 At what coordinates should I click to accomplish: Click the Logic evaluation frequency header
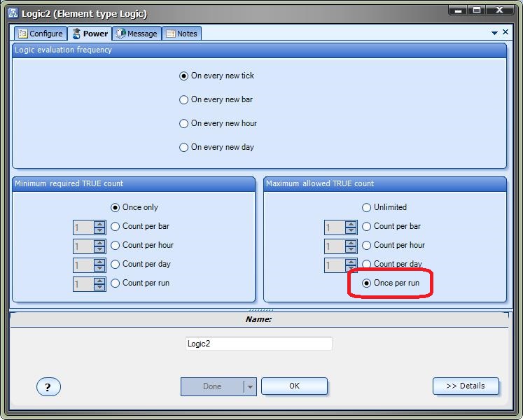(259, 50)
